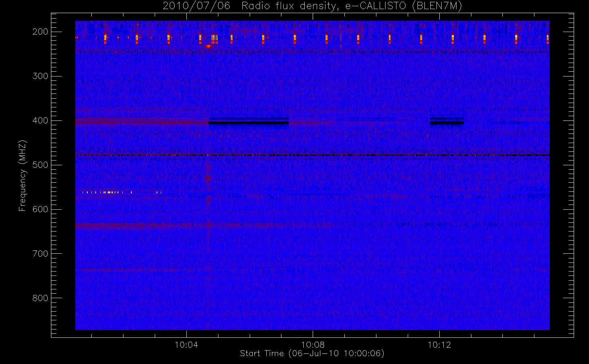Image resolution: width=589 pixels, height=364 pixels.
Task: Click the 10:04 time tick label
Action: pos(186,345)
